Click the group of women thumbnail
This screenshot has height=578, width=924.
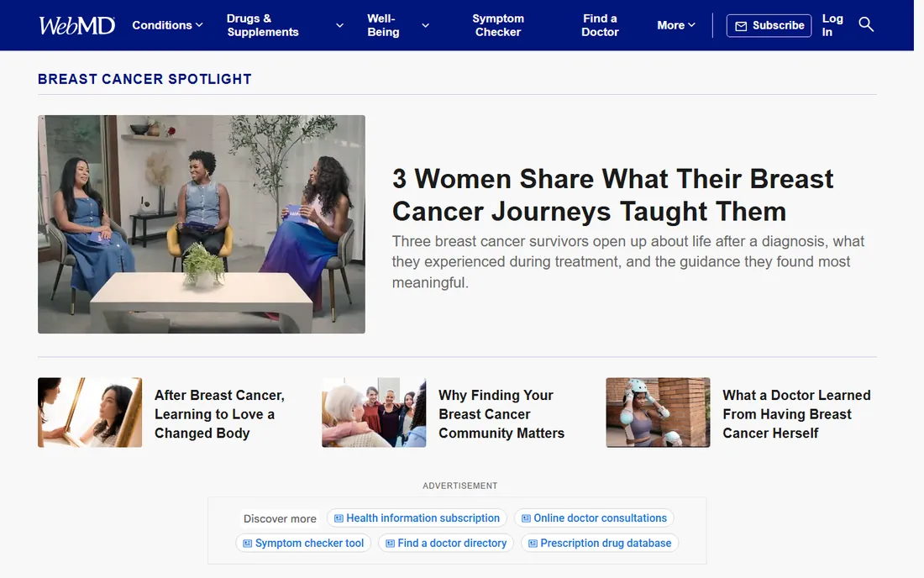[x=374, y=412]
